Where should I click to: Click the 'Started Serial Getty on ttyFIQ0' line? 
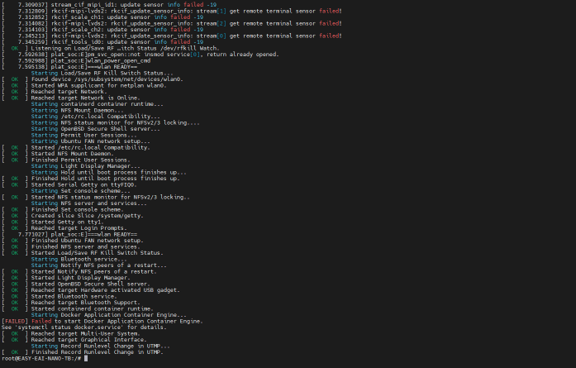tap(69, 185)
